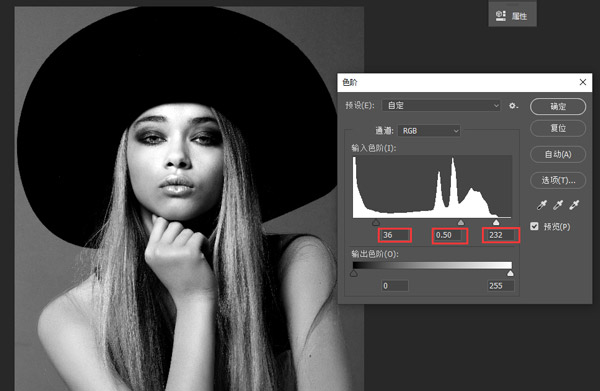Click the output black slider handle
This screenshot has width=600, height=391.
(x=354, y=273)
